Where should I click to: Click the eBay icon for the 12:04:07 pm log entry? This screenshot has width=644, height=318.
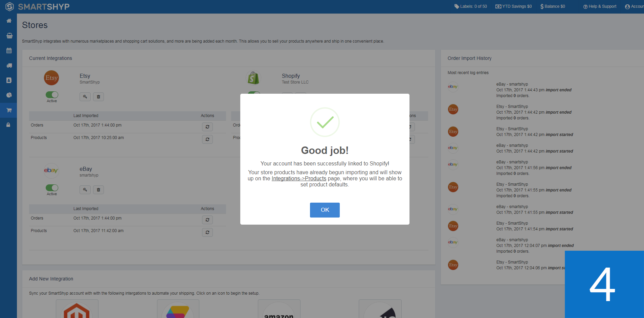(x=453, y=242)
